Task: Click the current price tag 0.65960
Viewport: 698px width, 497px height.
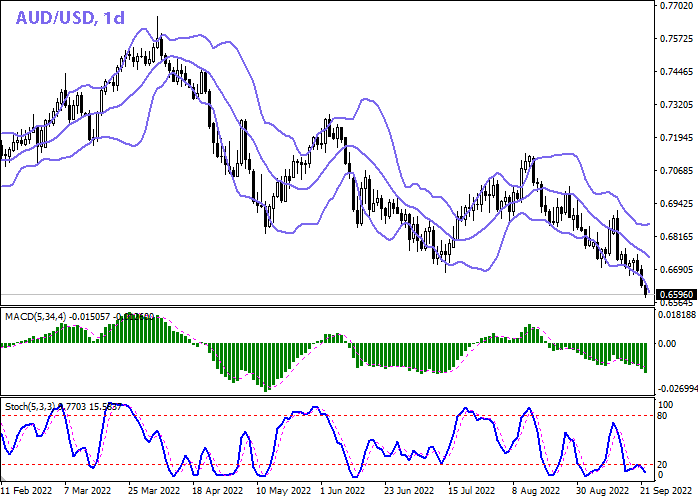Action: (676, 295)
